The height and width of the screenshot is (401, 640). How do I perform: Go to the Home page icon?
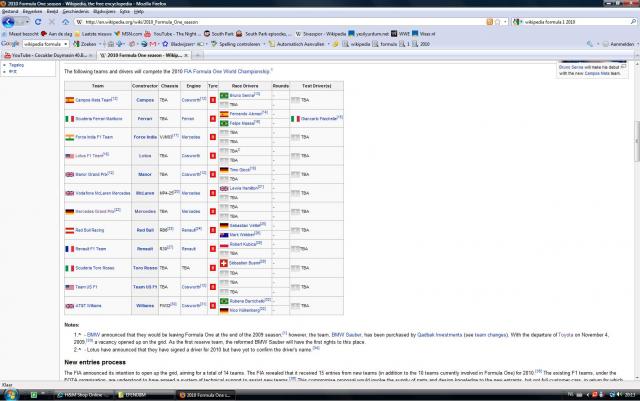[66, 22]
